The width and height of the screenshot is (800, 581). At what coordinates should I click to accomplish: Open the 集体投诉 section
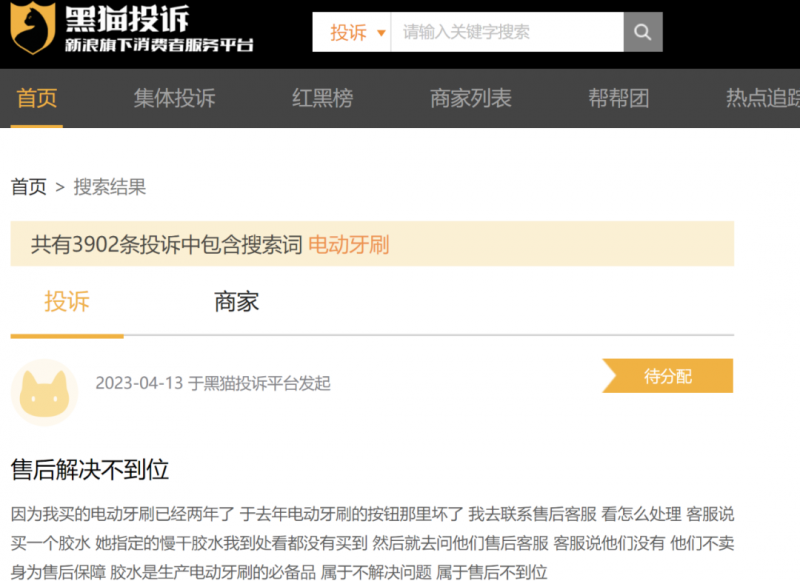tap(172, 99)
